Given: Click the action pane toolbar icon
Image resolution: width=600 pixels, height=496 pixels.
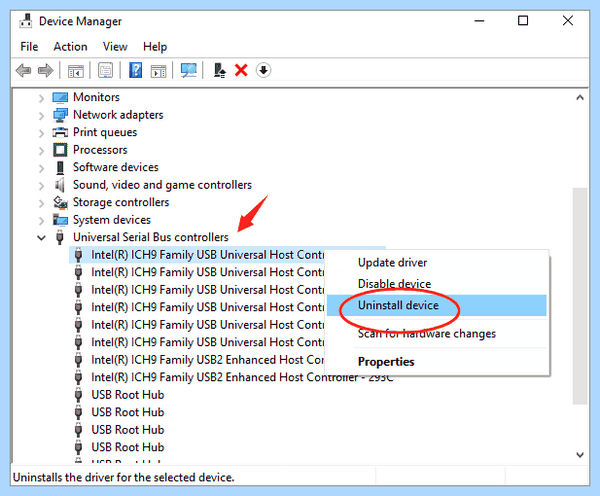Looking at the screenshot, I should pyautogui.click(x=158, y=71).
